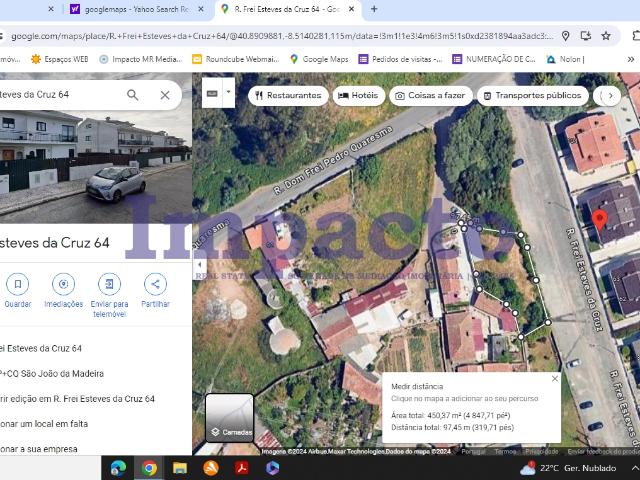This screenshot has height=480, width=640.
Task: Open Microsoft Edge from the taskbar
Action: 118,468
